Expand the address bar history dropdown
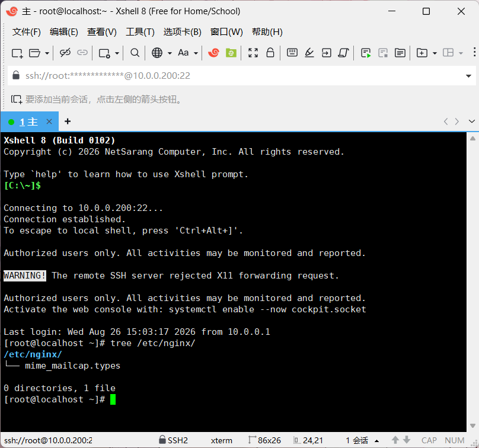This screenshot has height=448, width=479. 468,76
